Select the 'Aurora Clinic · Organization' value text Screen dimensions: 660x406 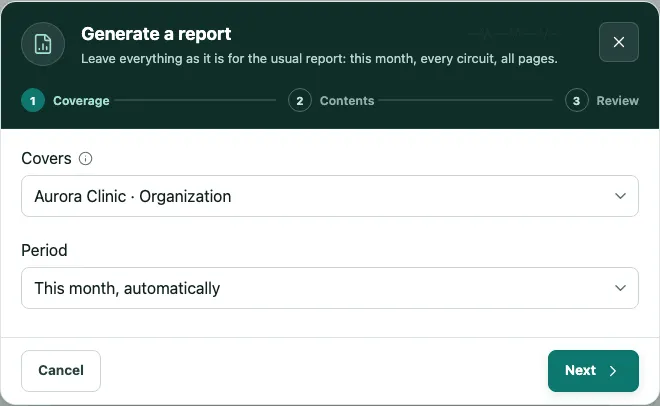pos(133,196)
